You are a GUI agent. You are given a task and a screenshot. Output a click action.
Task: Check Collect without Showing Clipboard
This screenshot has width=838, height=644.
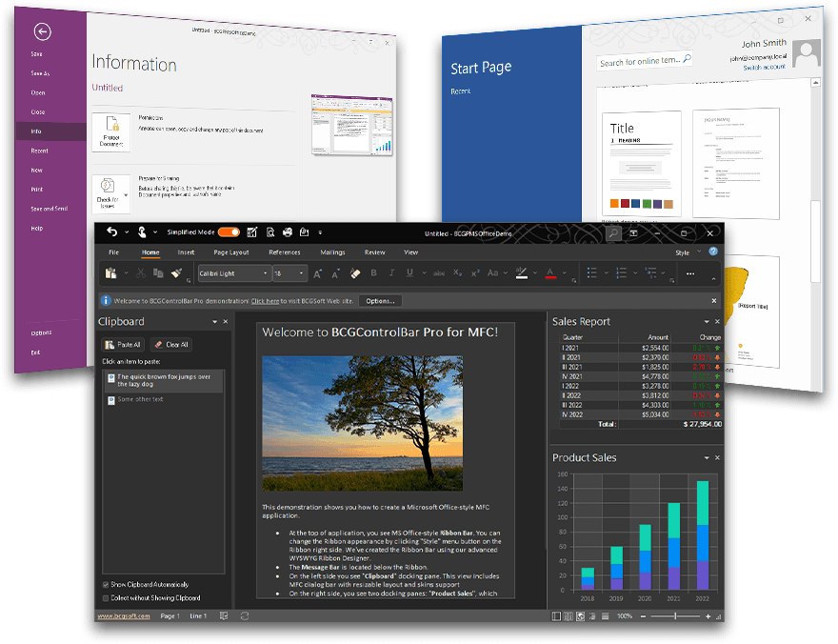(106, 598)
